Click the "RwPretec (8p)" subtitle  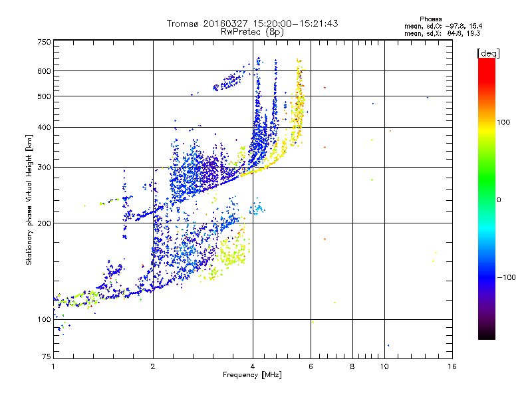pos(252,32)
